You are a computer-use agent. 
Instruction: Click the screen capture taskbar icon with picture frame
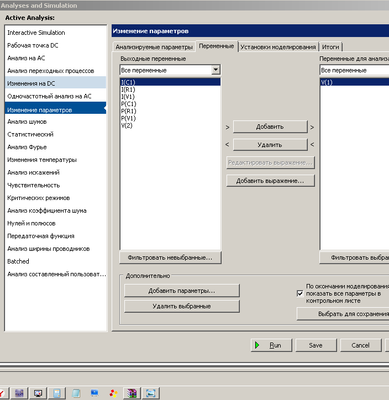151,393
